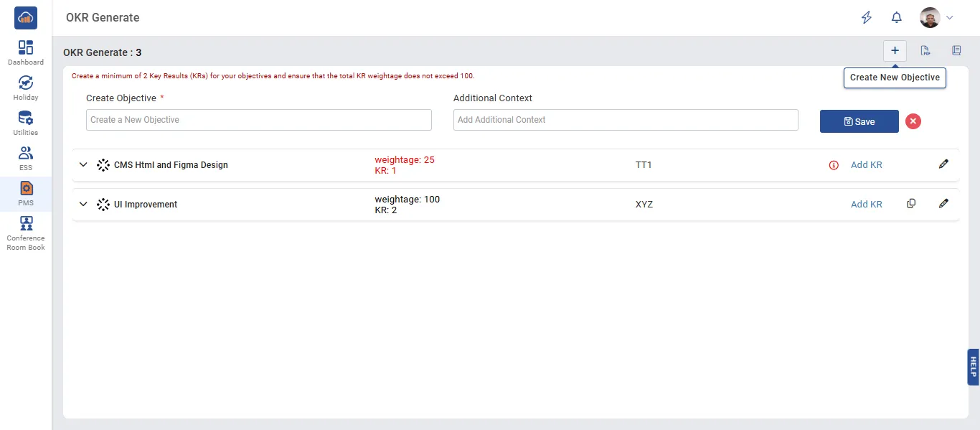Viewport: 980px width, 430px height.
Task: Open the Holiday sidebar menu
Action: [x=26, y=88]
